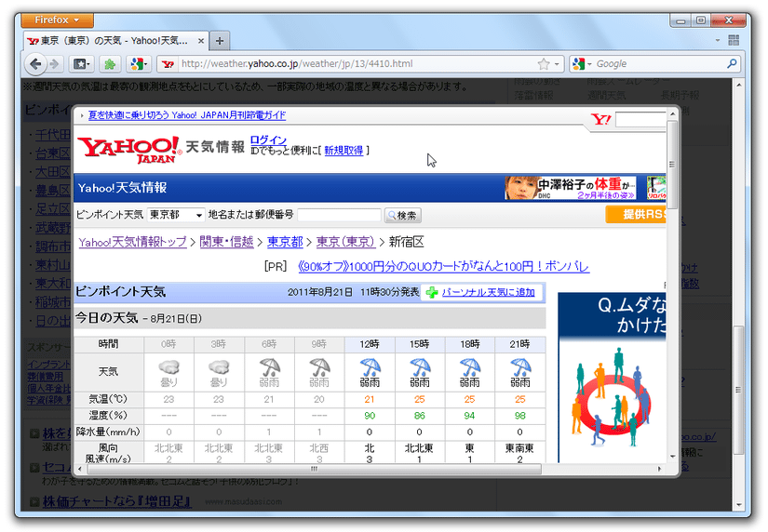Click the 21時 umbrella weather icon
The image size is (768, 532).
pyautogui.click(x=520, y=367)
